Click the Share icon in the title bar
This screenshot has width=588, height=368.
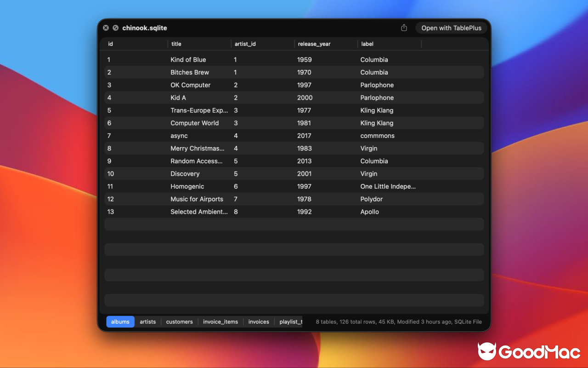[403, 28]
